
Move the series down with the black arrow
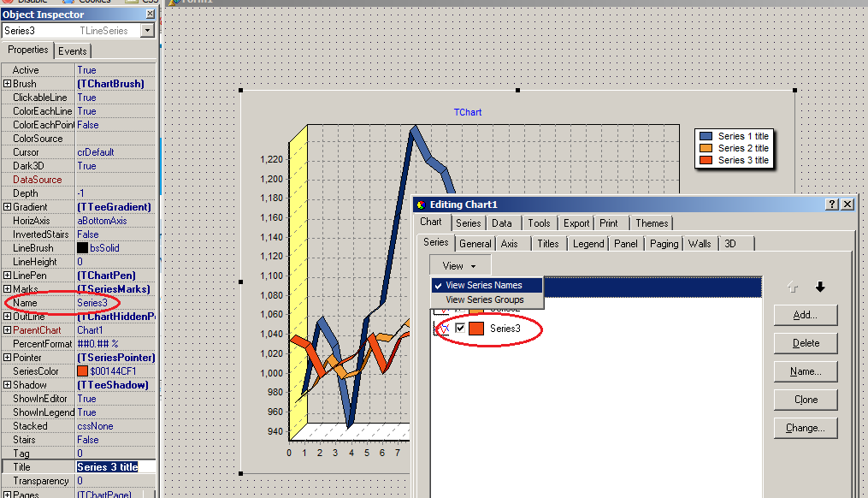820,287
